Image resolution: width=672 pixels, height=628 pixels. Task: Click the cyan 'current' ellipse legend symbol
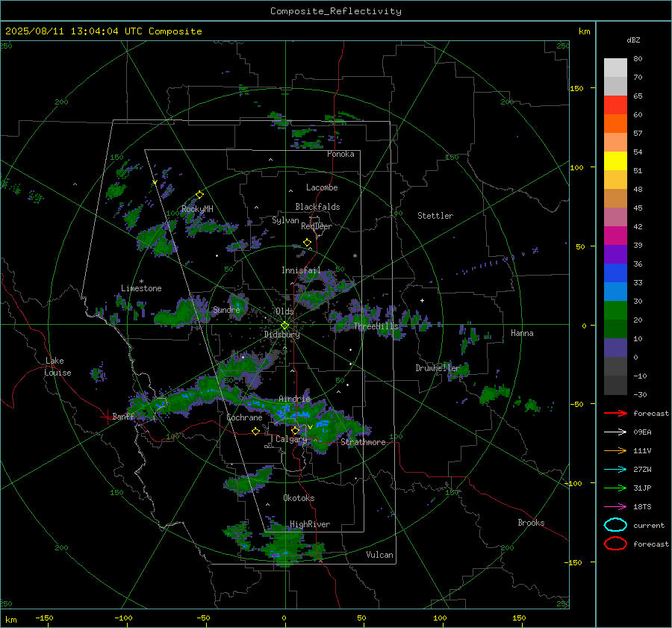click(615, 525)
